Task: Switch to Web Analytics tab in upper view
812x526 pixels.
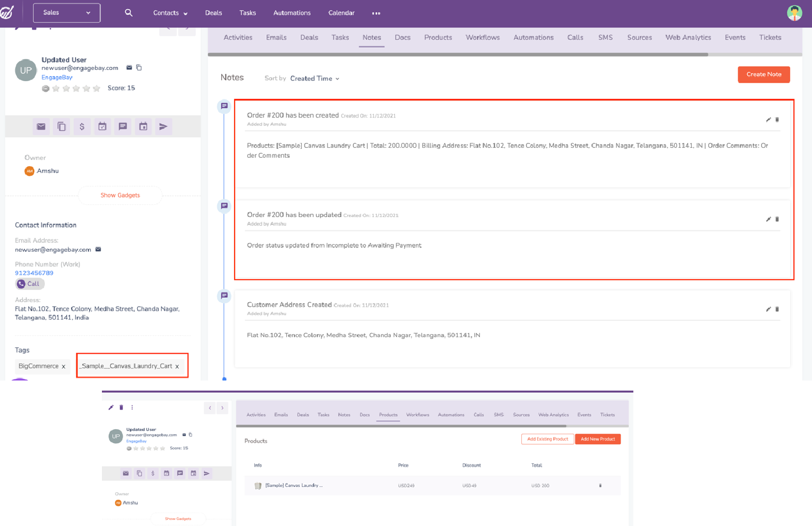Action: (688, 37)
